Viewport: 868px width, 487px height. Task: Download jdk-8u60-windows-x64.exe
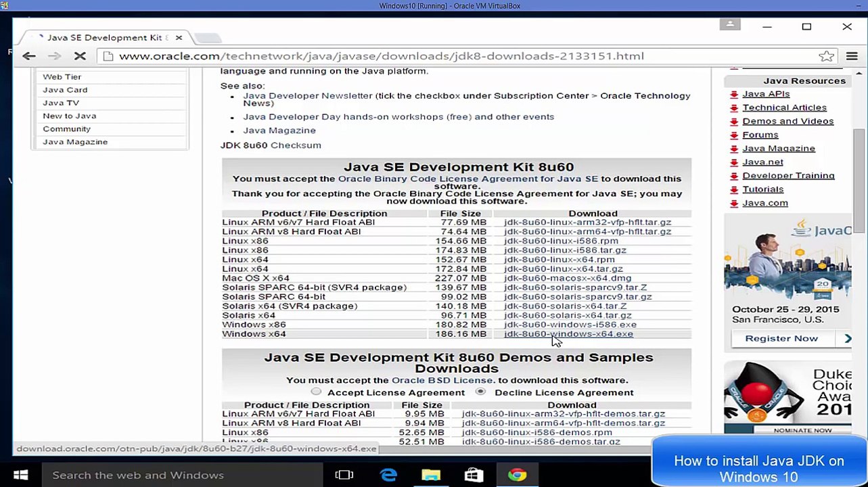[x=568, y=334]
